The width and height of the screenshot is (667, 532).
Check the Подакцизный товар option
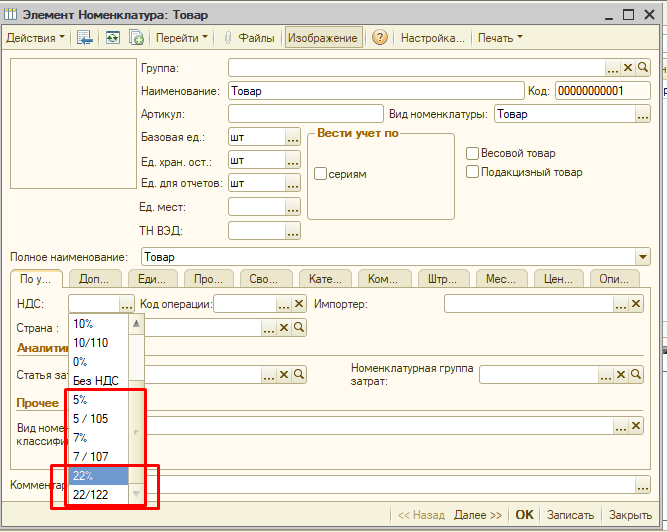coord(473,172)
